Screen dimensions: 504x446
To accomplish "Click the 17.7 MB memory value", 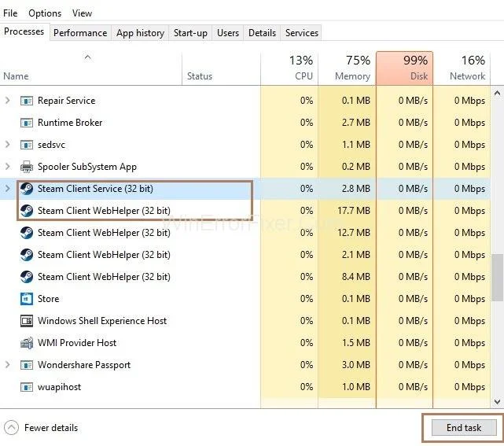I will pyautogui.click(x=354, y=211).
